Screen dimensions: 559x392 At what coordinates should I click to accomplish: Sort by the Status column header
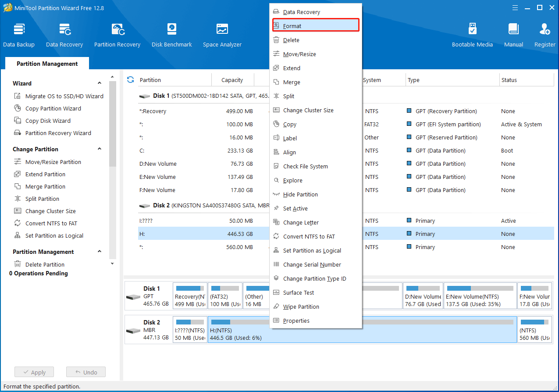pyautogui.click(x=527, y=80)
